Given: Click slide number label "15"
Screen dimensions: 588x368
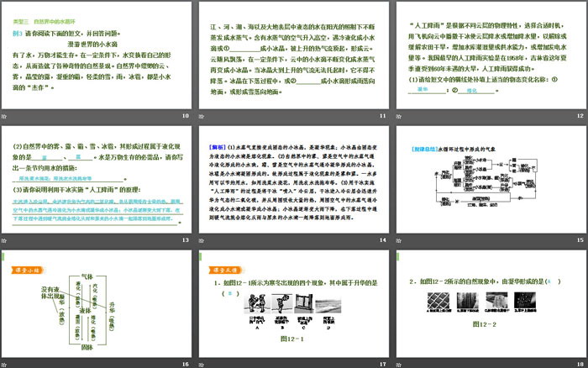Looking at the screenshot, I should (580, 240).
